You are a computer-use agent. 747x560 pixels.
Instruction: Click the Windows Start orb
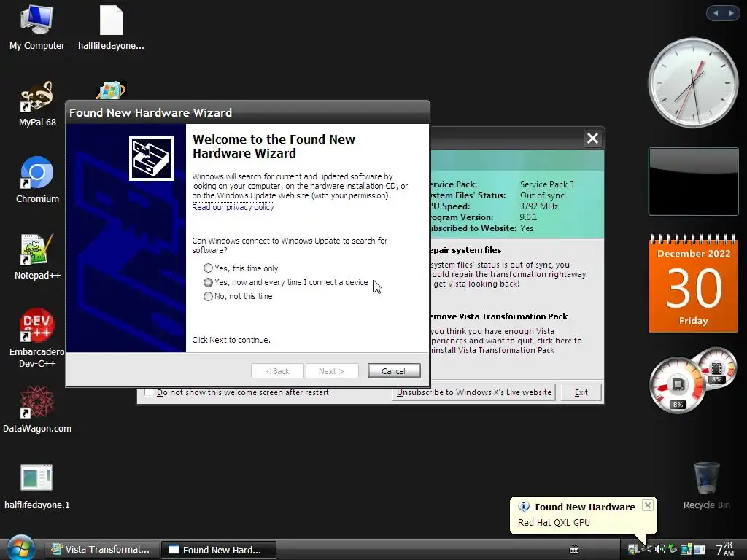click(x=20, y=548)
